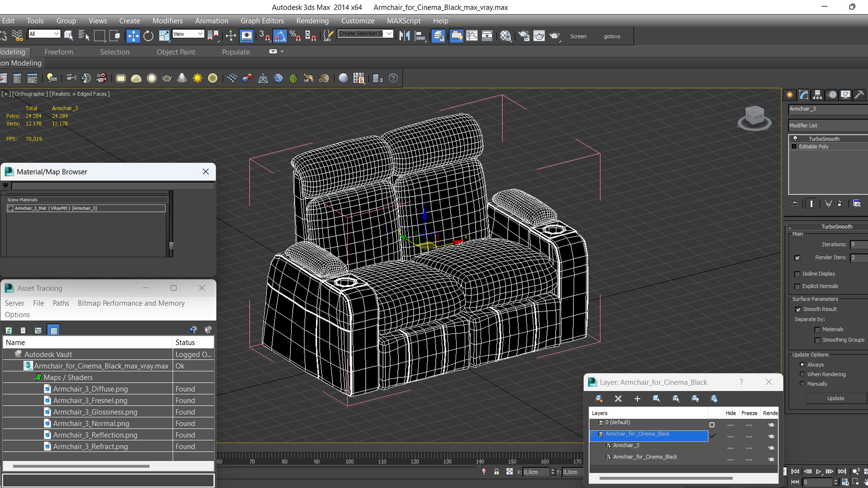Viewport: 868px width, 488px height.
Task: Toggle the Render Iters checkbox
Action: pos(797,258)
